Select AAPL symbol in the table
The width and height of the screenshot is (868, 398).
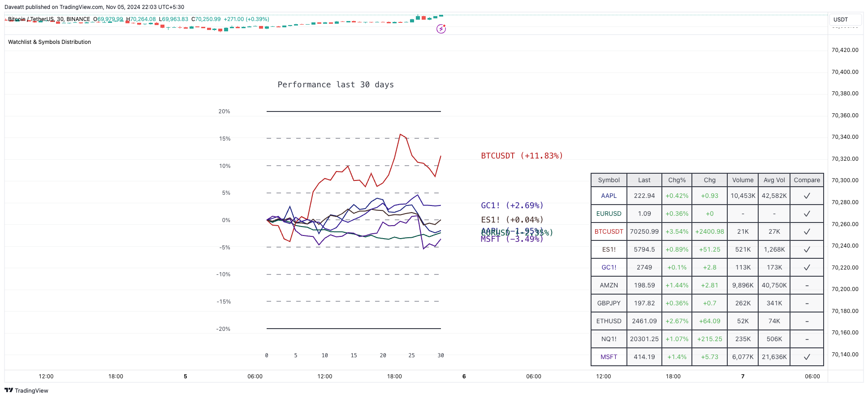click(609, 196)
